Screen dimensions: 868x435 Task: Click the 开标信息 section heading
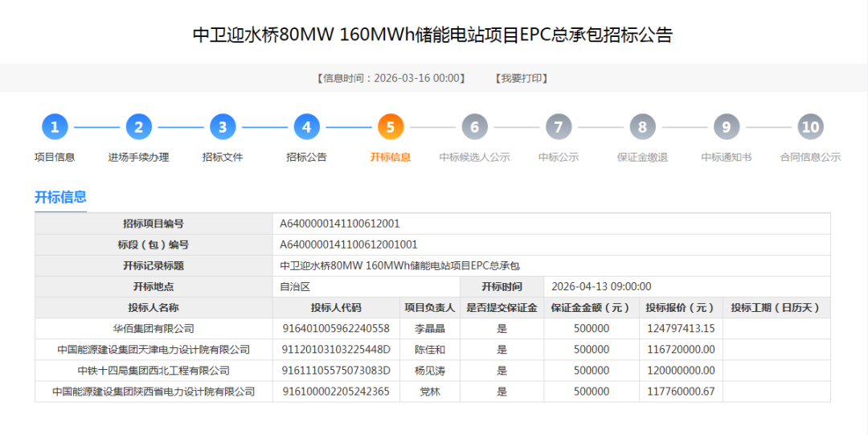(x=60, y=197)
